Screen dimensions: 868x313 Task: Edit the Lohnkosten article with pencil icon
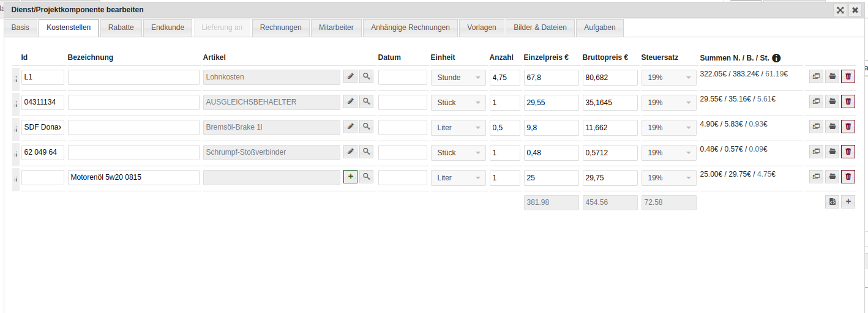tap(350, 76)
